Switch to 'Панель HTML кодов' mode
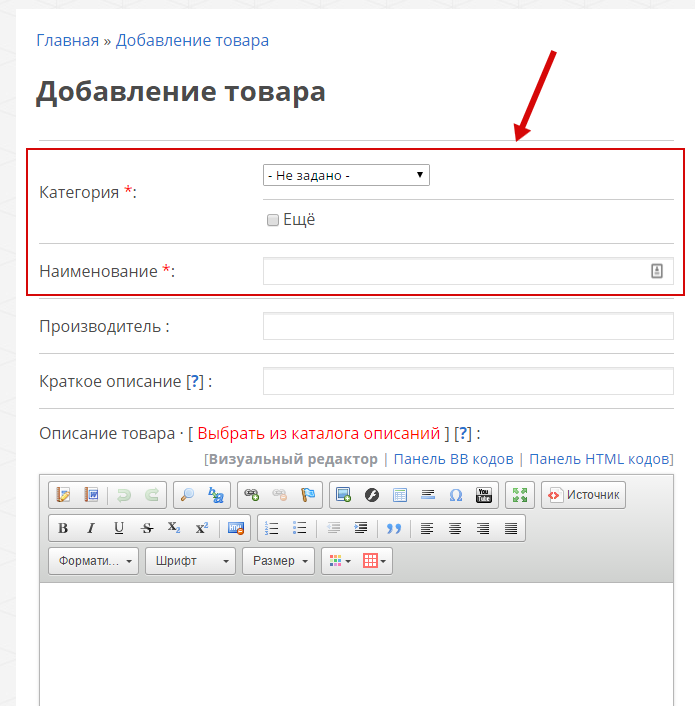 click(599, 459)
